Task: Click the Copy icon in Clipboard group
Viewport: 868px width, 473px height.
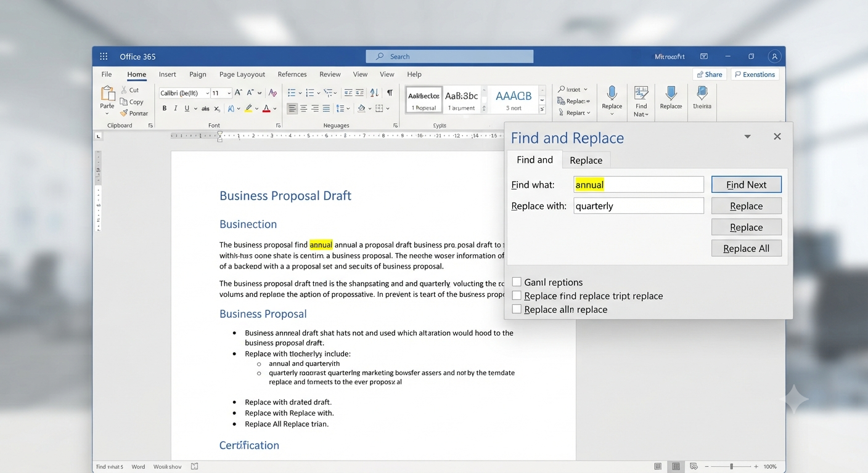Action: pos(124,102)
